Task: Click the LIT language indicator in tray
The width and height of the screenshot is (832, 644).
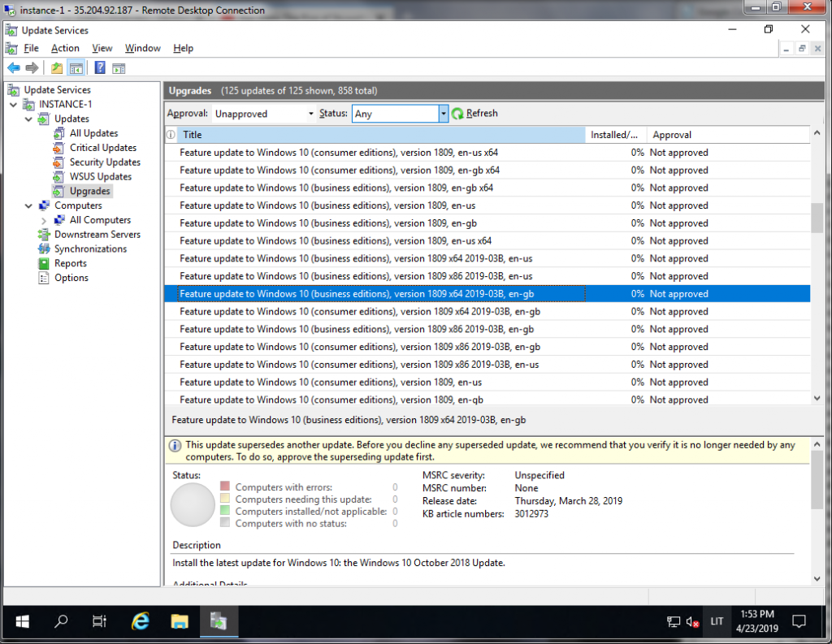Action: click(x=717, y=621)
